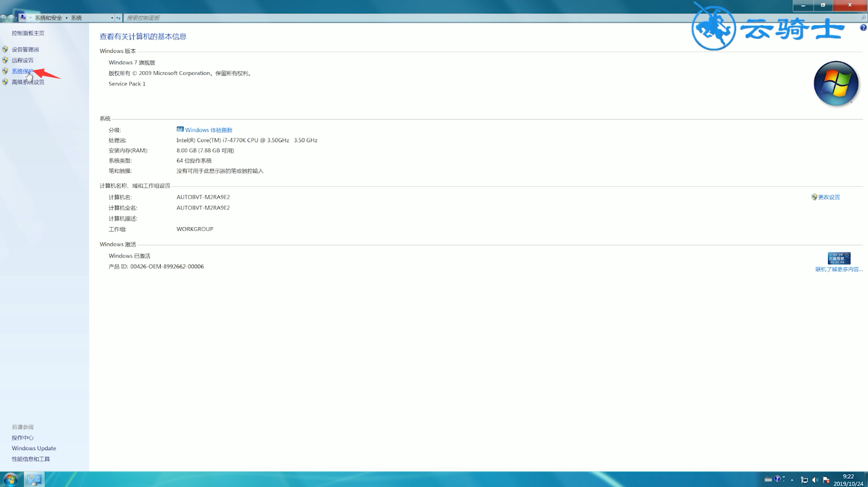Viewport: 868px width, 487px height.
Task: Click the WORKGROUP value text
Action: click(195, 229)
